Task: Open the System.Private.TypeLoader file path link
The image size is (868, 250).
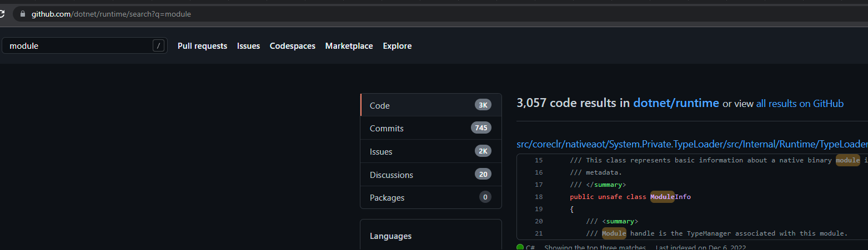Action: point(692,144)
